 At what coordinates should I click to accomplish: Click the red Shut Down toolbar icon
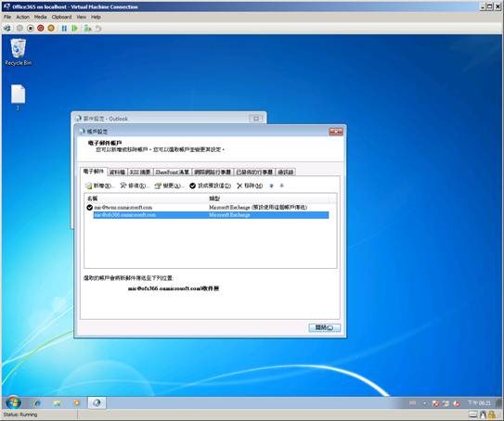[x=41, y=28]
